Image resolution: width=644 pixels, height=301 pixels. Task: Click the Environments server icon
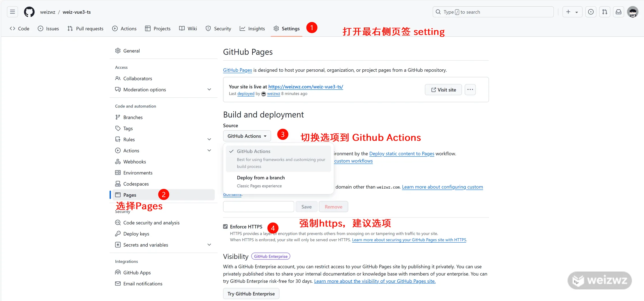tap(118, 173)
